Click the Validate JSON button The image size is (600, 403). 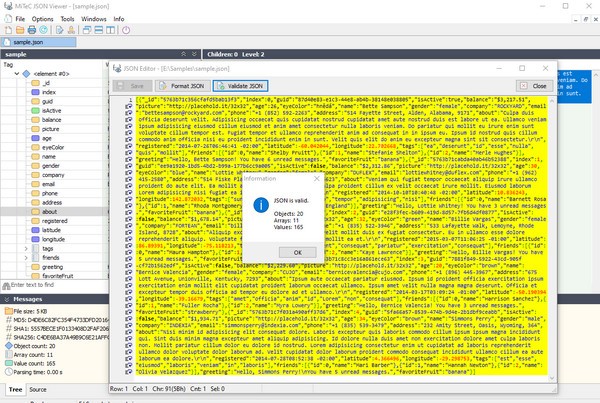(240, 86)
